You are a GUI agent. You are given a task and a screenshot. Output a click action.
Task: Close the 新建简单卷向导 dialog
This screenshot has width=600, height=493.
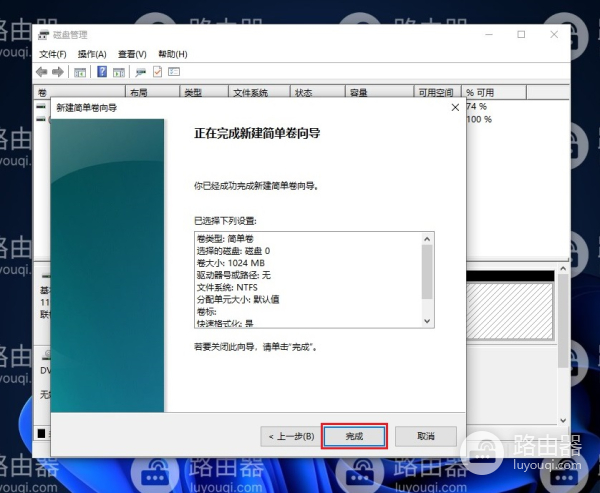click(455, 108)
